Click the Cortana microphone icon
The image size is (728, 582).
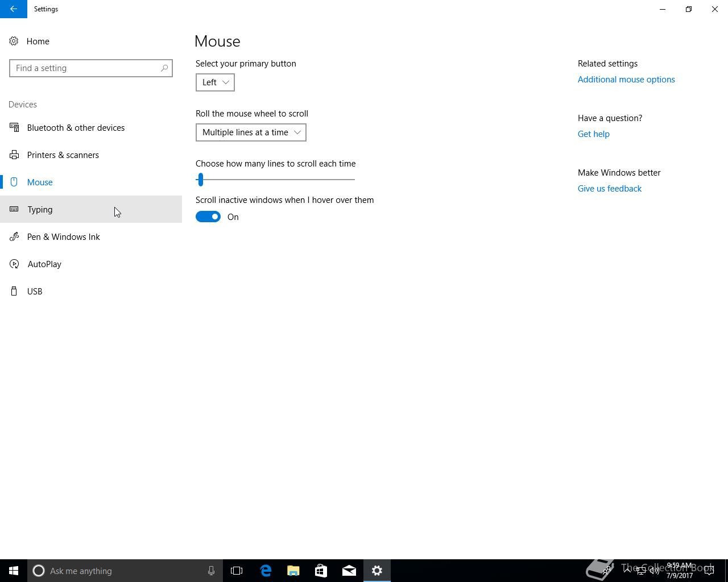pyautogui.click(x=211, y=571)
